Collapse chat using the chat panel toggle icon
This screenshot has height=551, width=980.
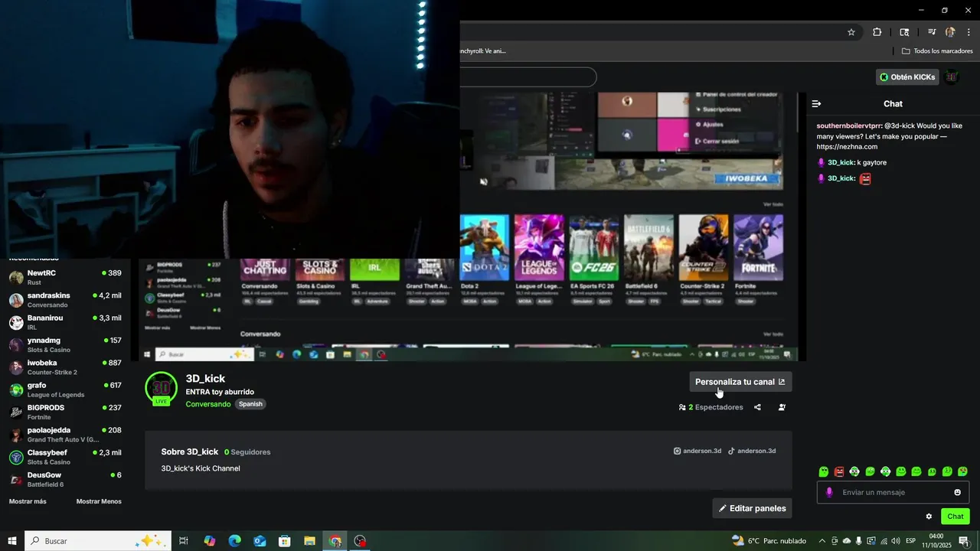pyautogui.click(x=816, y=104)
